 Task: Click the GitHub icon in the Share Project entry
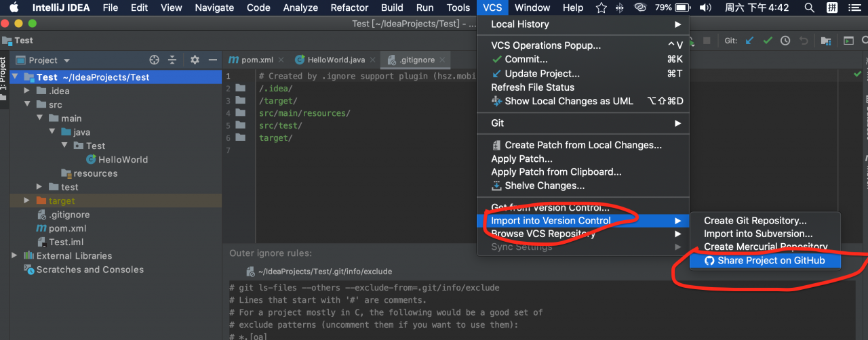click(709, 261)
